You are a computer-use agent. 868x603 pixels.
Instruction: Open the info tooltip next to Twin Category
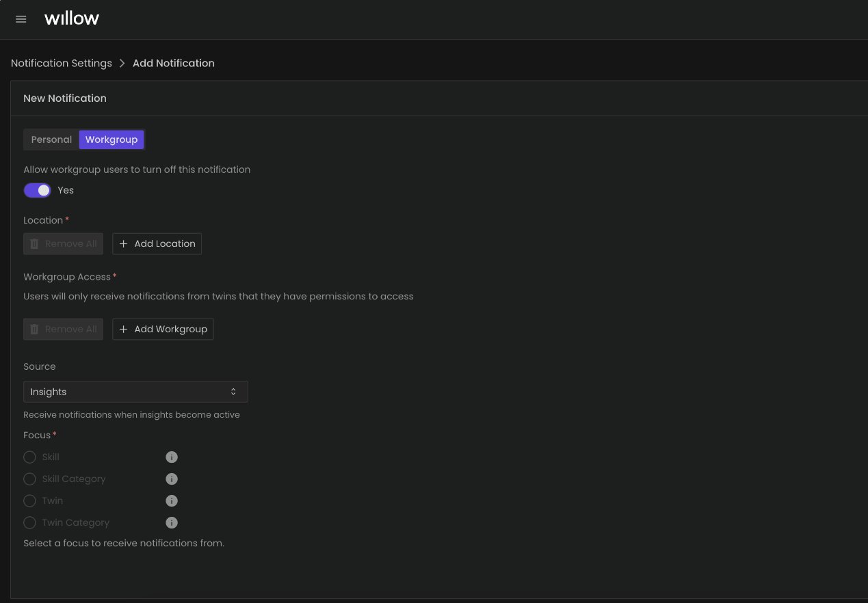(x=172, y=522)
